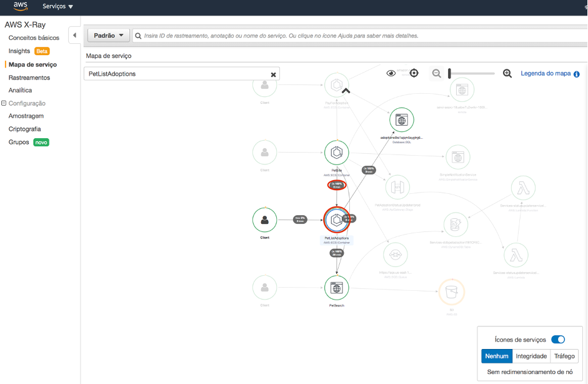The height and width of the screenshot is (384, 588).
Task: Select the faded Client node beside PetSearch
Action: (x=264, y=288)
